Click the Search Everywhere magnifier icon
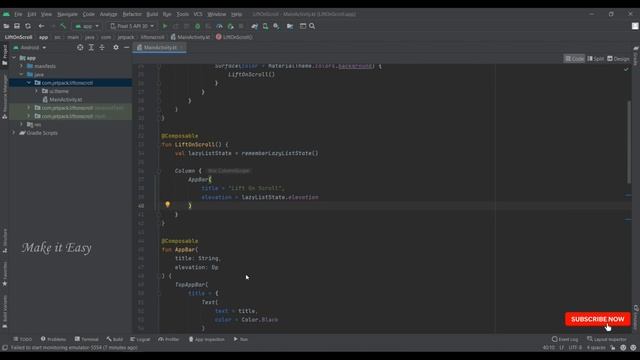The height and width of the screenshot is (360, 640). 312,26
